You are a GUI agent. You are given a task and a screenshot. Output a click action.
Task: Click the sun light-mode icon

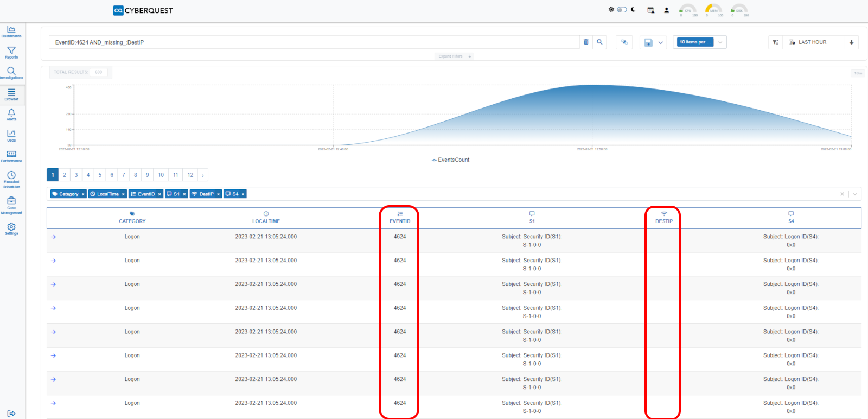pyautogui.click(x=611, y=10)
